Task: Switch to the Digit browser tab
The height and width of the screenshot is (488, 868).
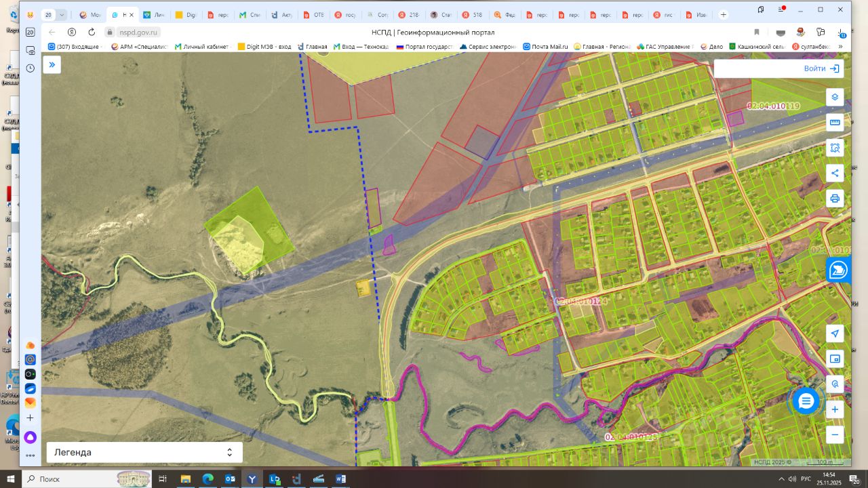Action: (185, 14)
